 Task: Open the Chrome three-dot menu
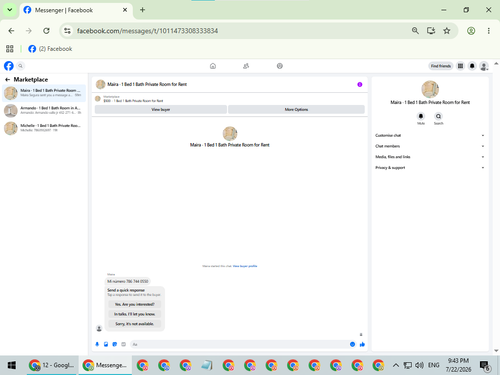(489, 31)
